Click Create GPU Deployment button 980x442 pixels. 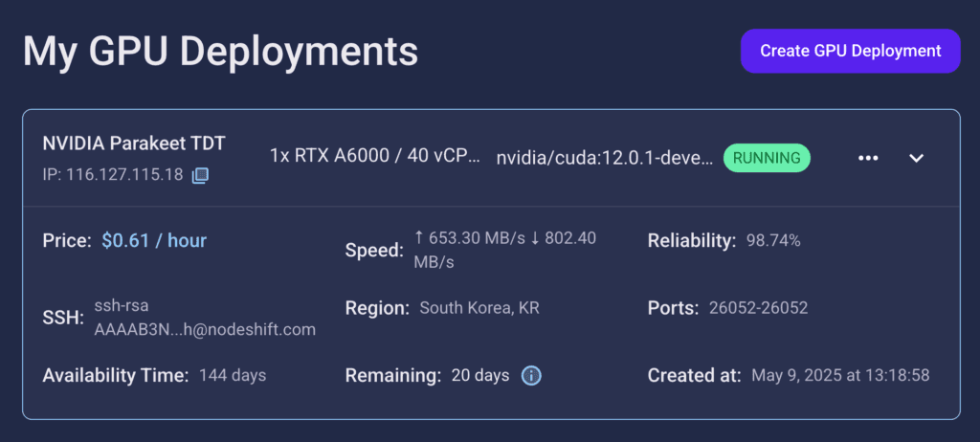click(851, 51)
